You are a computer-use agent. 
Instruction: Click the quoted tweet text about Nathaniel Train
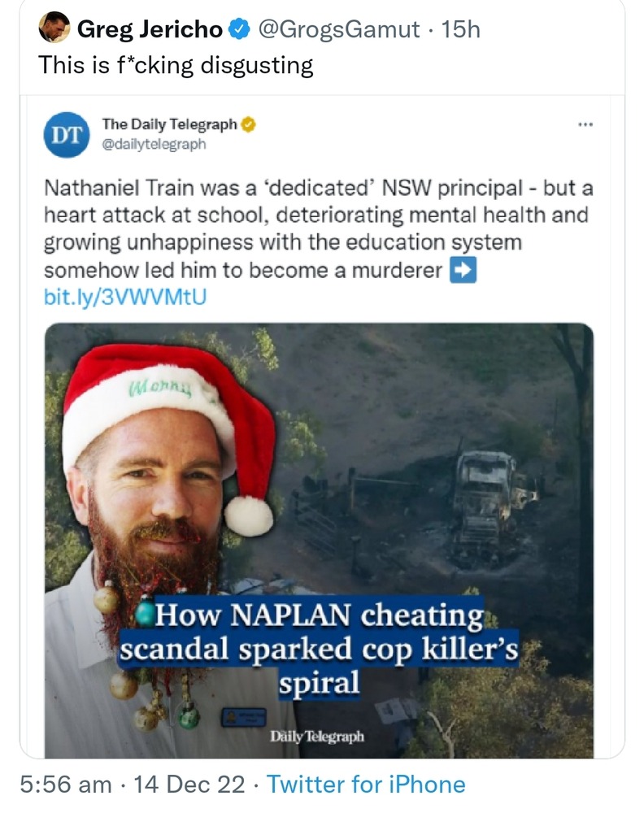pos(317,229)
